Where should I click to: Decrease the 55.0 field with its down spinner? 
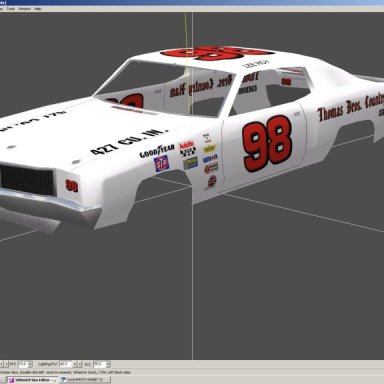(108, 366)
